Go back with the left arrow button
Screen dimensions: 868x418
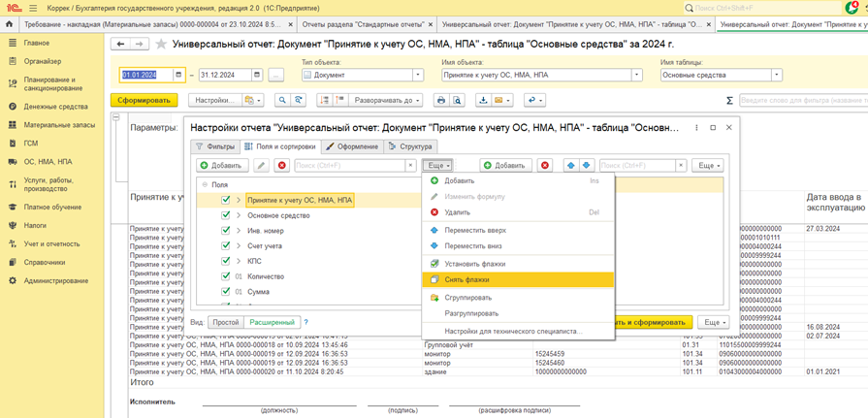click(121, 45)
